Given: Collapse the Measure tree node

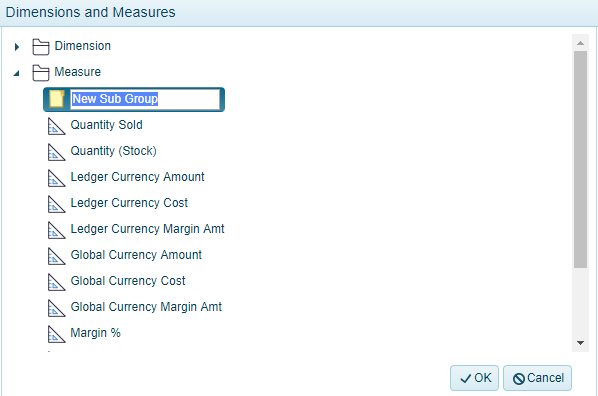Looking at the screenshot, I should [16, 73].
